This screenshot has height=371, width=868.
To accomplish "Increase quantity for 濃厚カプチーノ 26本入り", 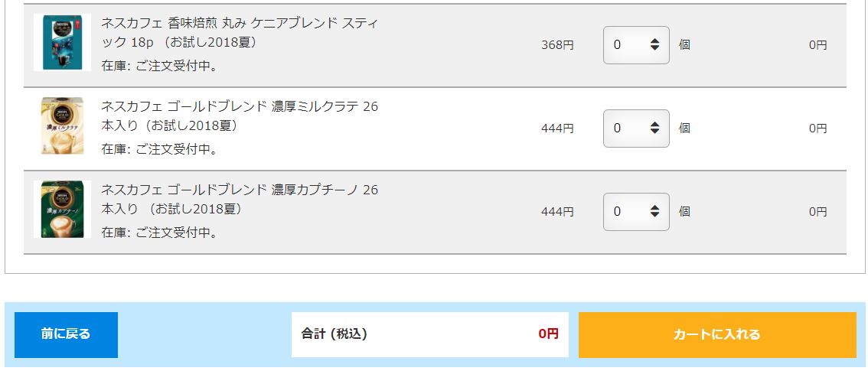I will pyautogui.click(x=655, y=208).
